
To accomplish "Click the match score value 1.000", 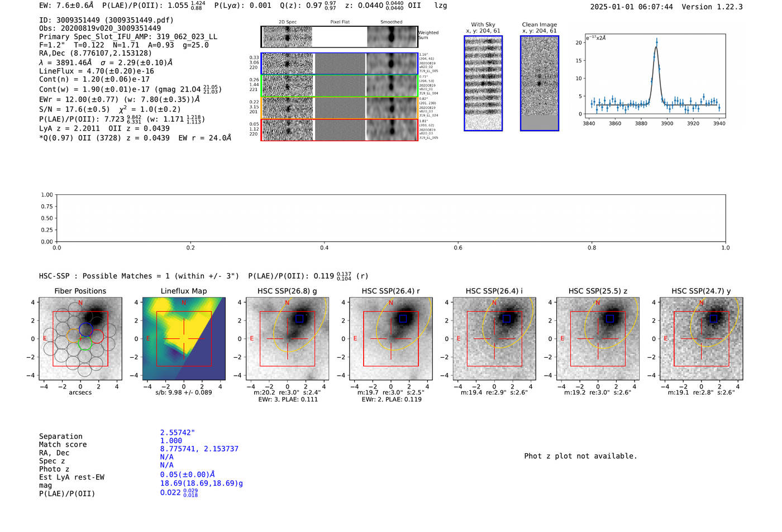I will coord(171,441).
